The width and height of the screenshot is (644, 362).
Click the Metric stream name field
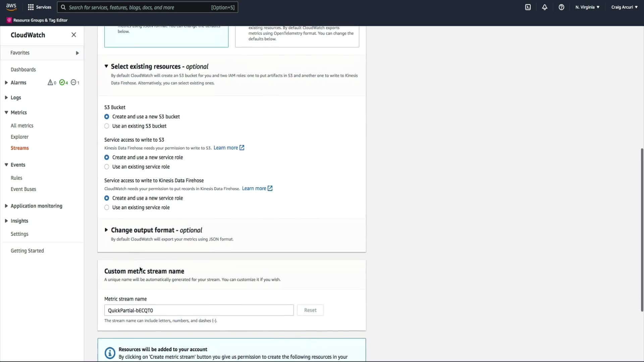(x=199, y=310)
